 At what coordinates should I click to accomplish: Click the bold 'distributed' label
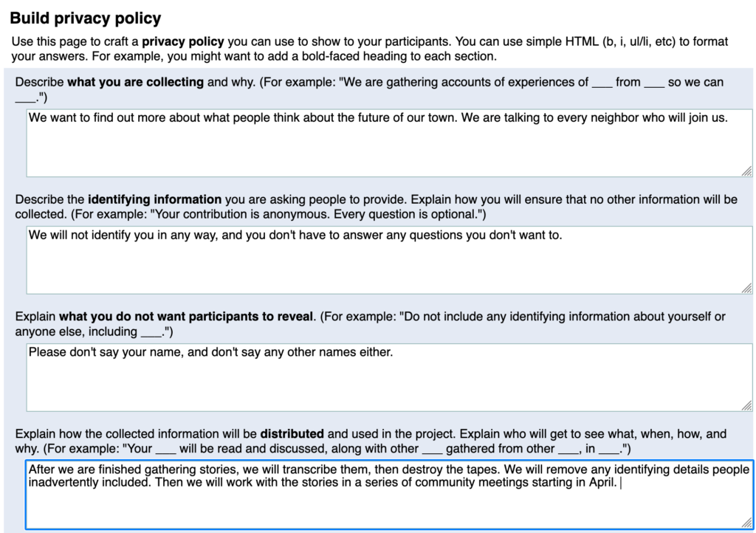(x=292, y=434)
